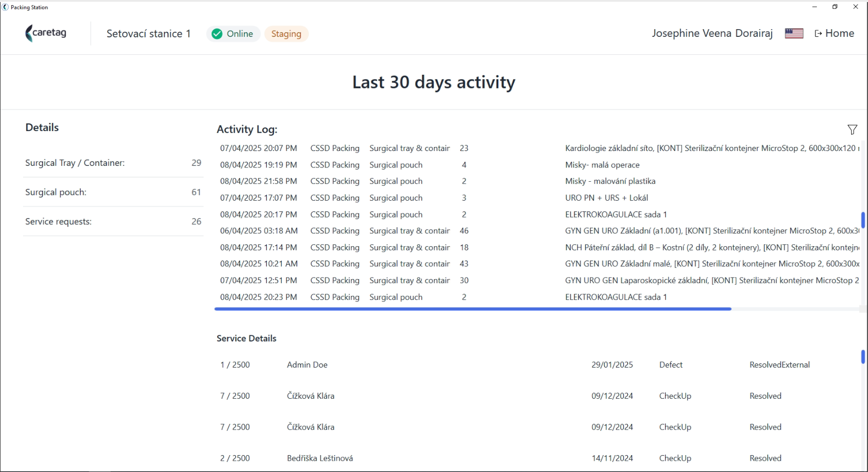Click the Setovací stanice 1 station name
Screen dimensions: 868x472
(x=149, y=34)
